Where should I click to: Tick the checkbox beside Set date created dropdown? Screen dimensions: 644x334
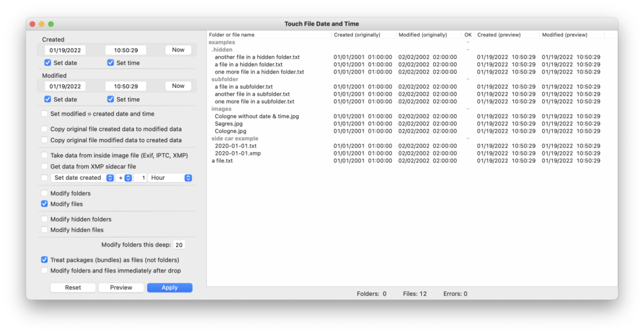click(x=45, y=177)
